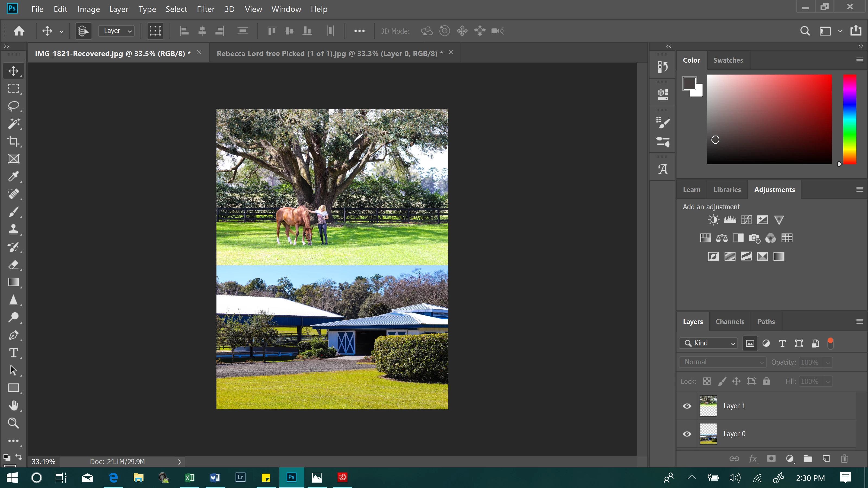Open the Filter menu
The image size is (868, 488).
[x=206, y=9]
